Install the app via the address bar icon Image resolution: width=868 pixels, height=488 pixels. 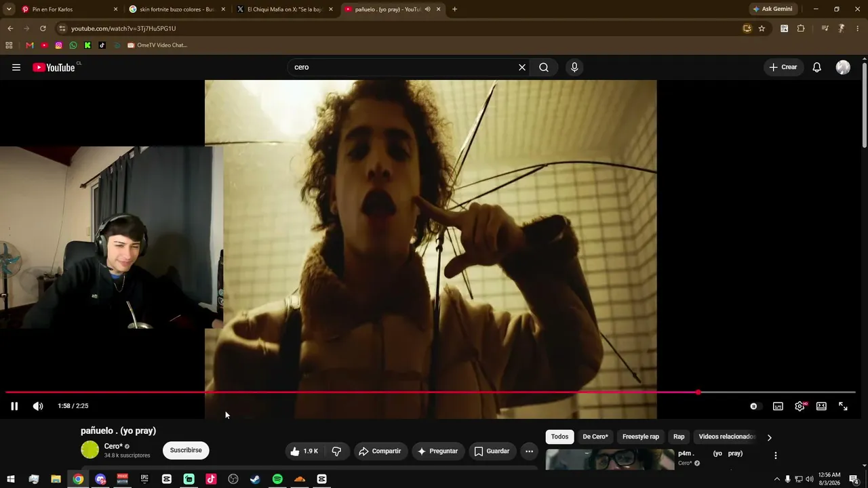747,28
